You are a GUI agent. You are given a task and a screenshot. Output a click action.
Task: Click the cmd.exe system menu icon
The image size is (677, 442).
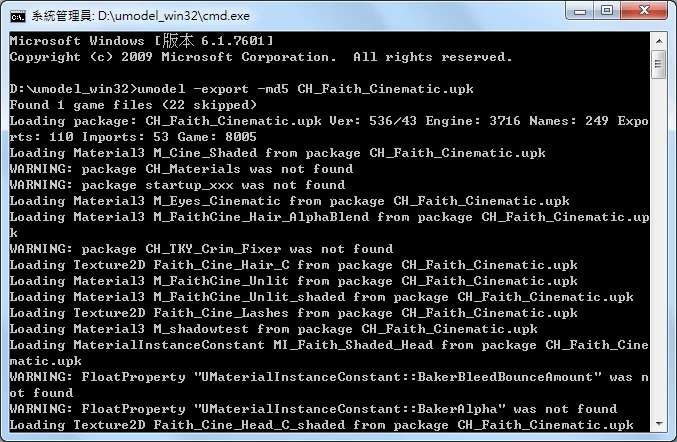tap(16, 15)
